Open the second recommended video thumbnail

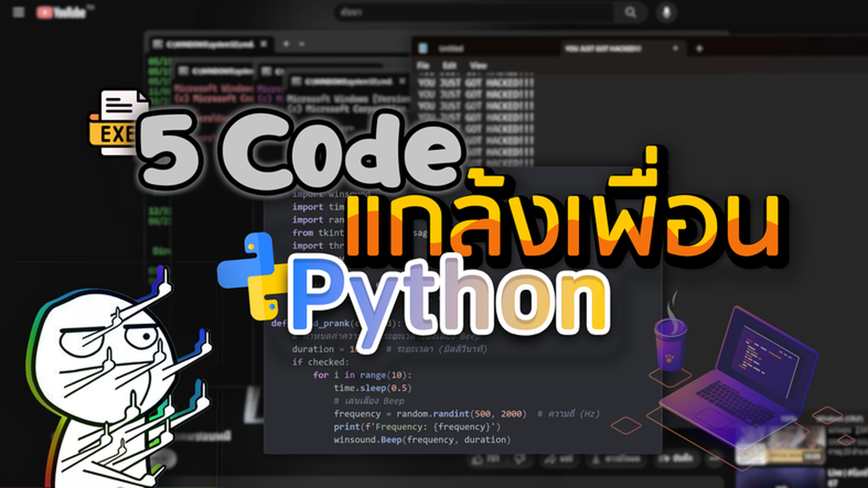781,478
